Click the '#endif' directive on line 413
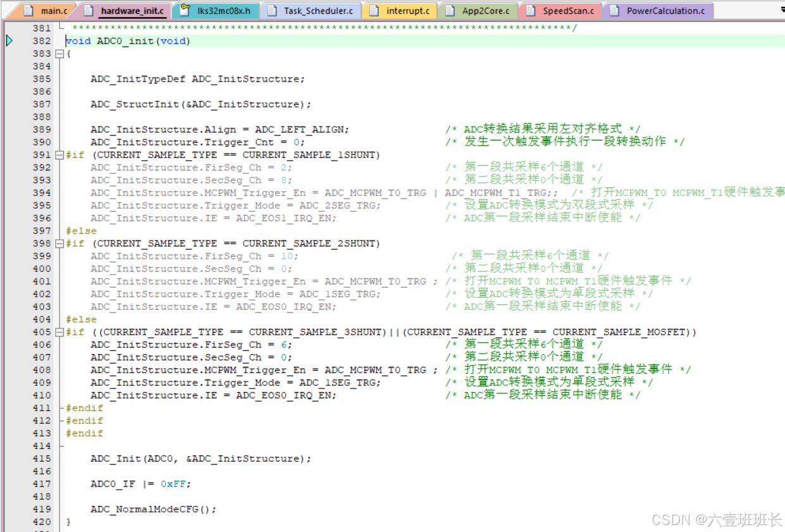785x532 pixels. [84, 433]
